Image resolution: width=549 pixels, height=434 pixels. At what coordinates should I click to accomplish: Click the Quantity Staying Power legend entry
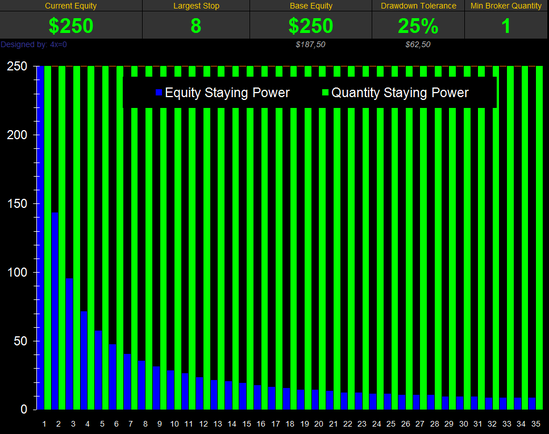tap(396, 93)
